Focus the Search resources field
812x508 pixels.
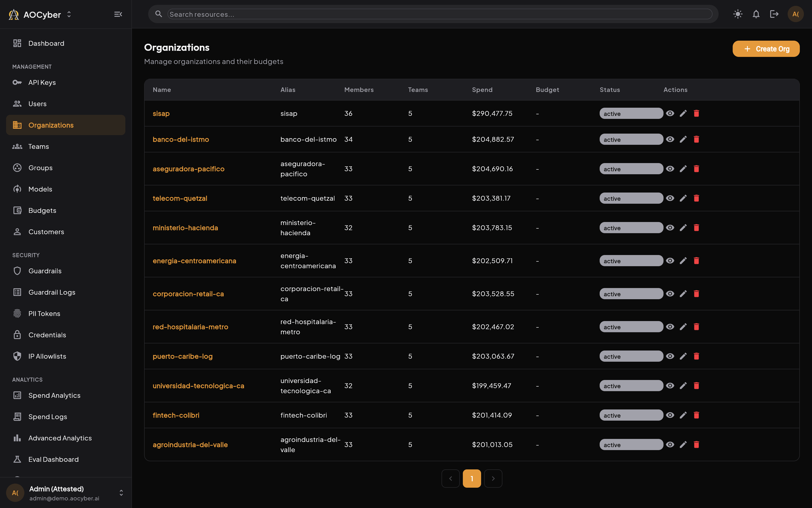tap(439, 14)
